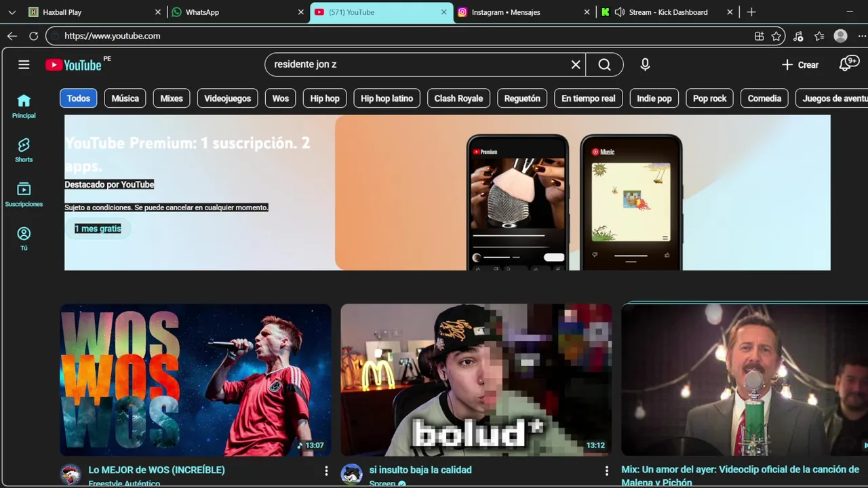Open options for si insulto video
This screenshot has height=488, width=868.
607,470
